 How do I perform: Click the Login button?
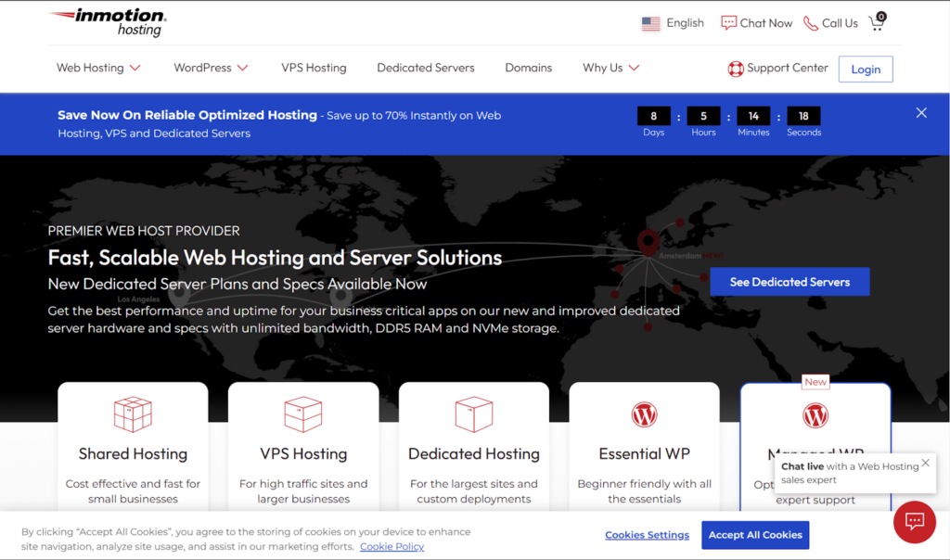point(865,70)
